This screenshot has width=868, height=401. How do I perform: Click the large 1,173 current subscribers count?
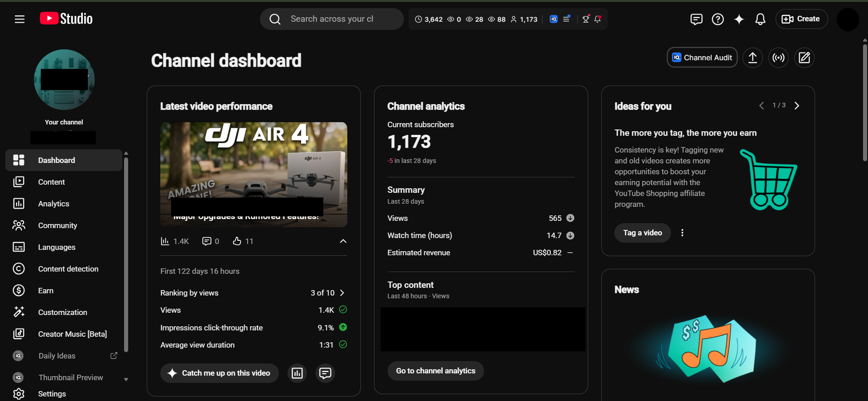tap(409, 142)
